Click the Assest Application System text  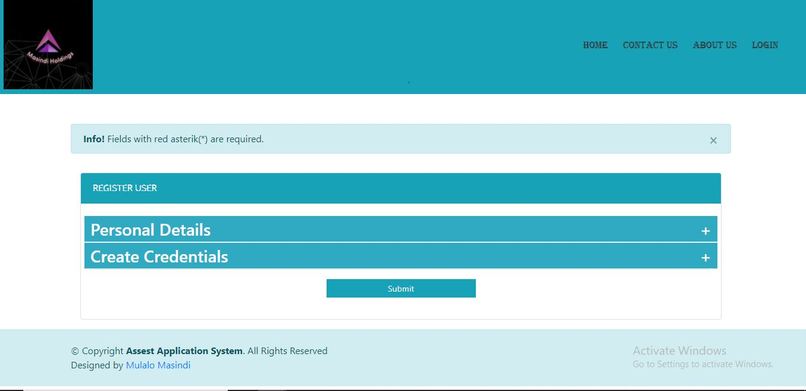(x=184, y=351)
